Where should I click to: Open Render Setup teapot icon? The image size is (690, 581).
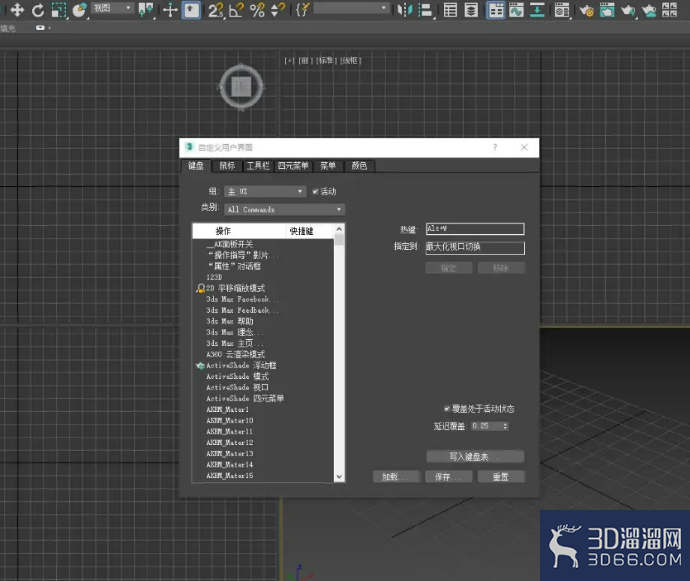[x=587, y=10]
